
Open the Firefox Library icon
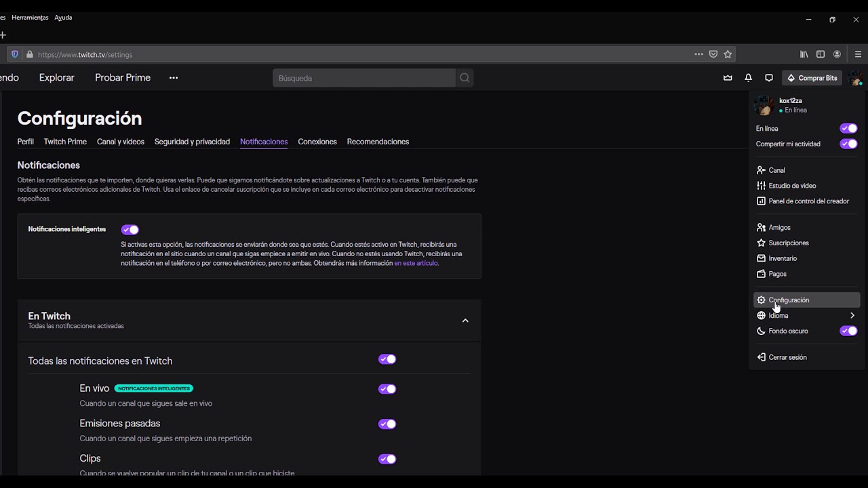(x=804, y=54)
